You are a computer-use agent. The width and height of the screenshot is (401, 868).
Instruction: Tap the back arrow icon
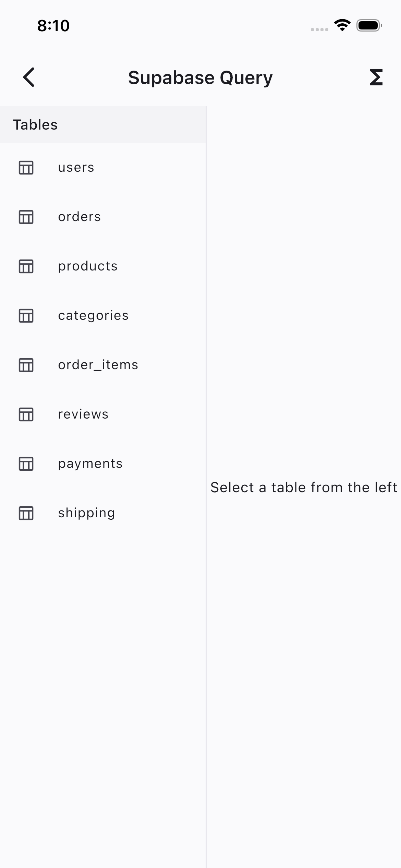point(29,77)
